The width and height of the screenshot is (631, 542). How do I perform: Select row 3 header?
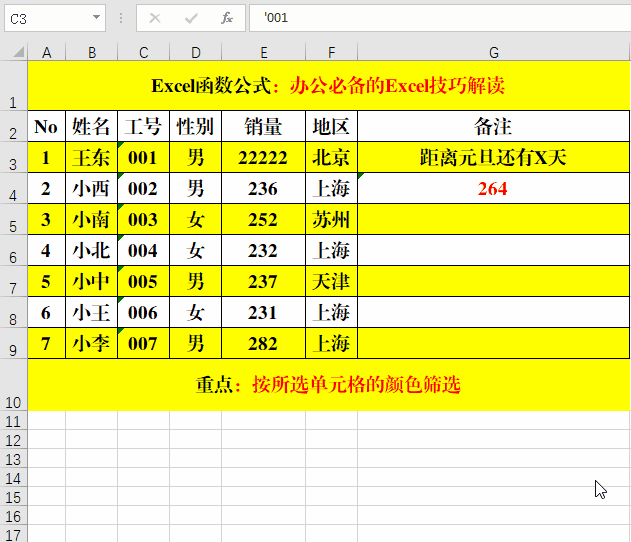coord(13,157)
